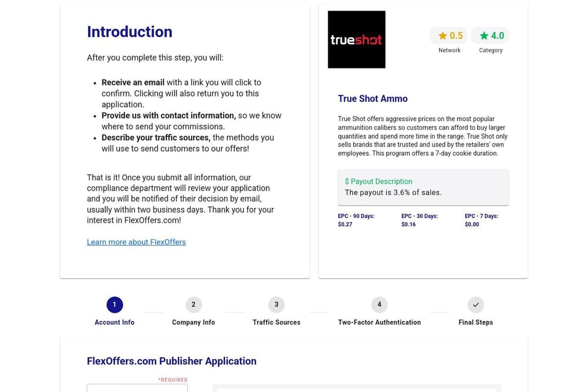Image resolution: width=588 pixels, height=392 pixels.
Task: Click the True Shot logo image
Action: (356, 40)
